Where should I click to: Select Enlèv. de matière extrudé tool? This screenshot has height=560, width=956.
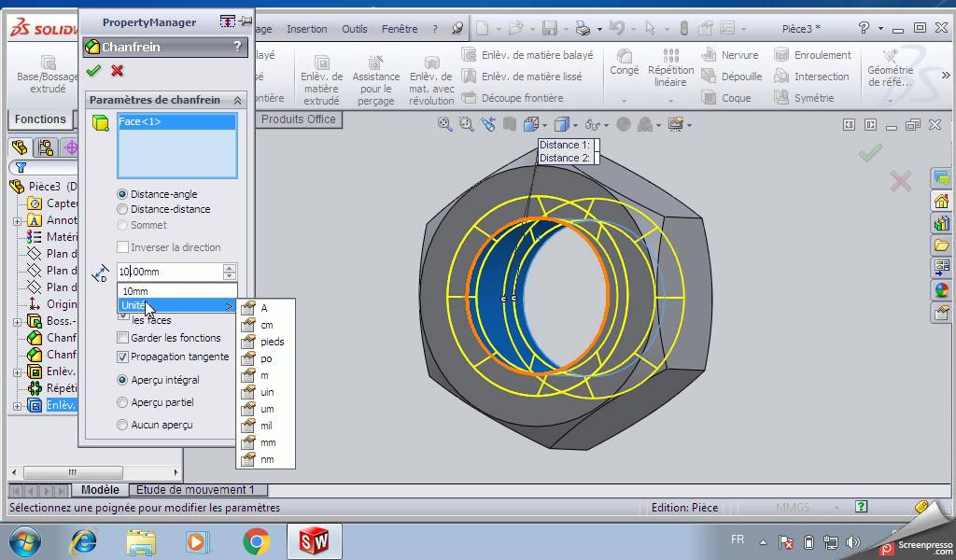click(321, 80)
